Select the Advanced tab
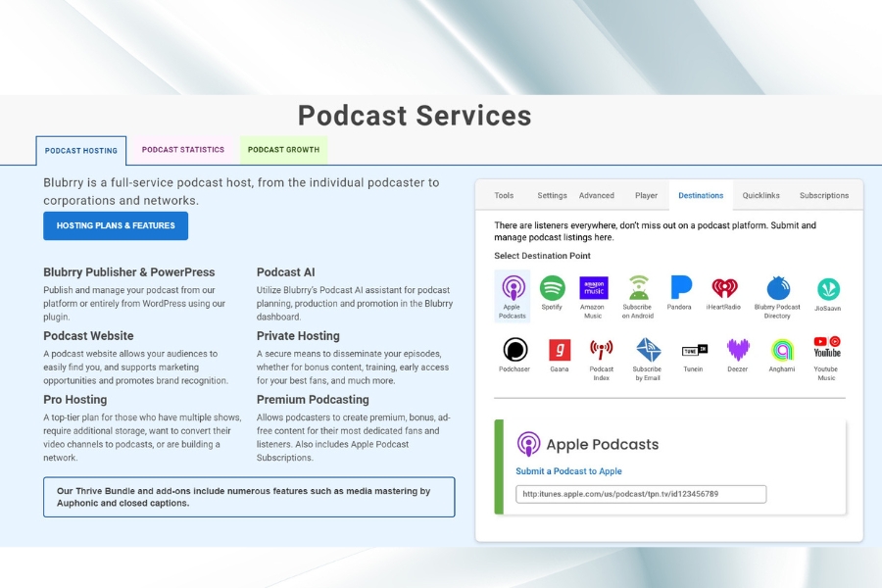Image resolution: width=882 pixels, height=588 pixels. pos(596,195)
